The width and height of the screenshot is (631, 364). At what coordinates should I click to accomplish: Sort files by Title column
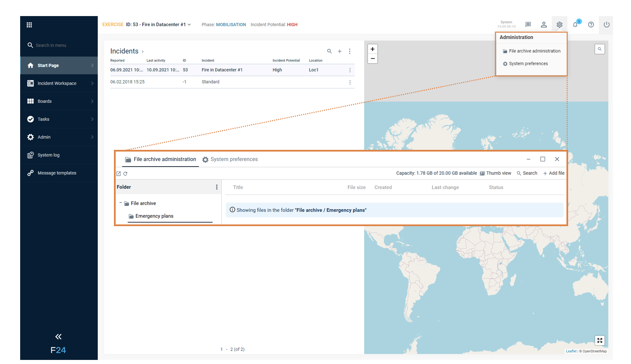pos(238,187)
